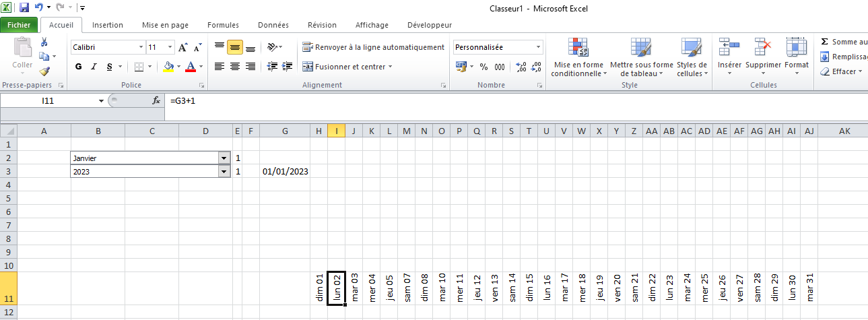Open Insérer cells button
Image resolution: width=868 pixels, height=320 pixels.
730,55
